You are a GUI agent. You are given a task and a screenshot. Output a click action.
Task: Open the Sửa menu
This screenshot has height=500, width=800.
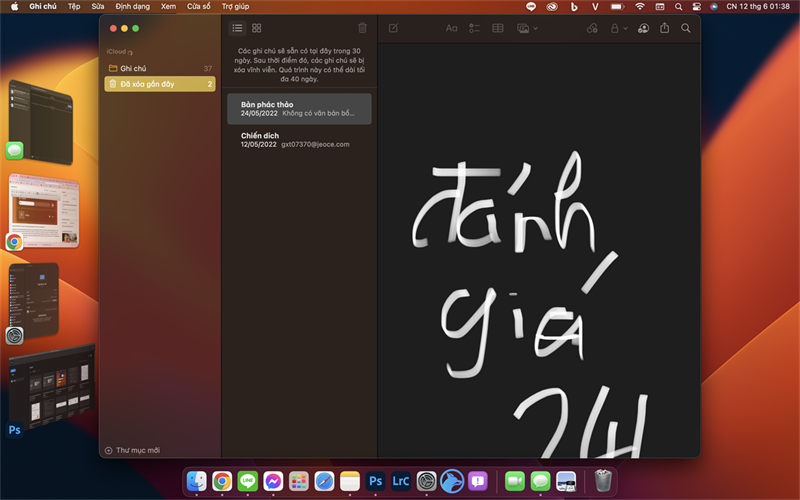point(97,6)
